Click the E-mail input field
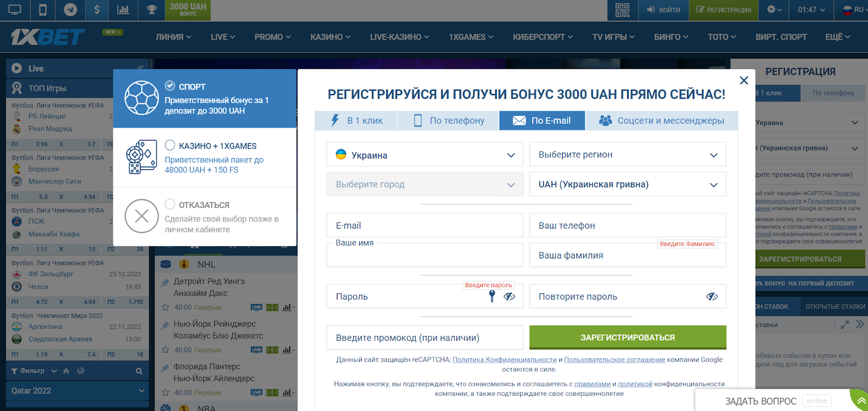This screenshot has width=868, height=411. pyautogui.click(x=425, y=225)
